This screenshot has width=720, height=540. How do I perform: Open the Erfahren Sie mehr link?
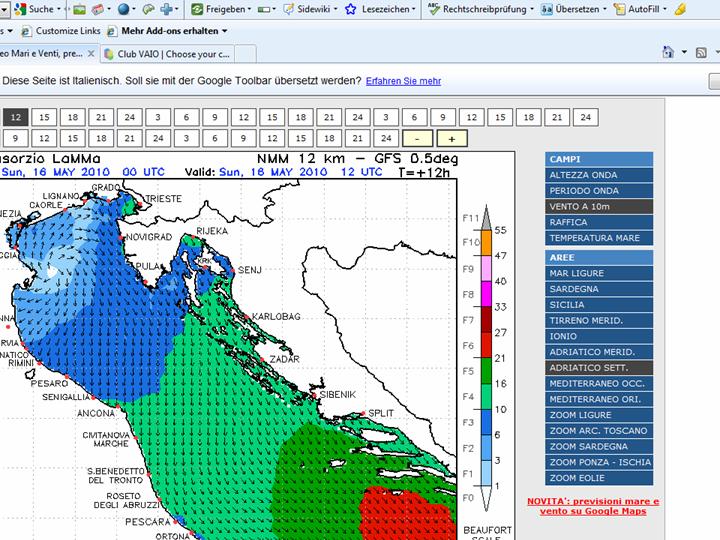point(403,81)
